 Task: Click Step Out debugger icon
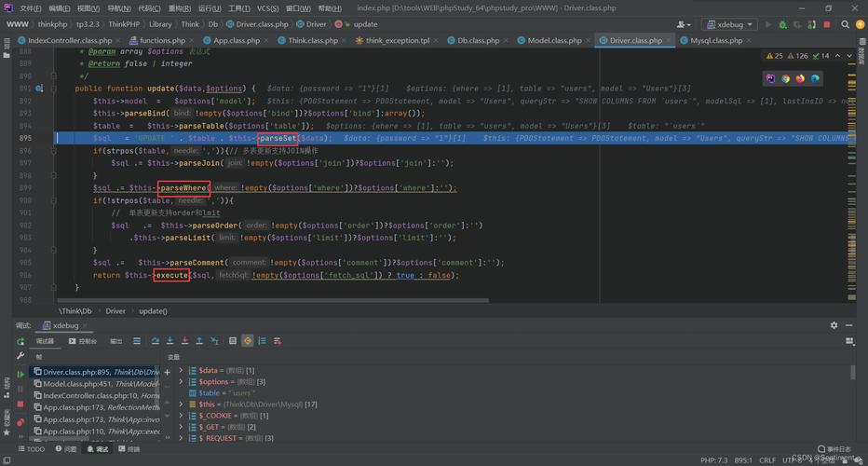[x=199, y=341]
